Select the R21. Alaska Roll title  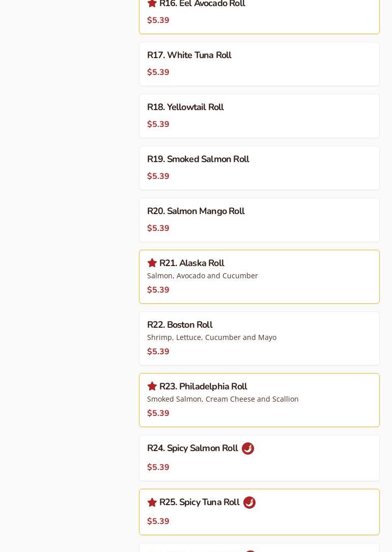click(191, 263)
